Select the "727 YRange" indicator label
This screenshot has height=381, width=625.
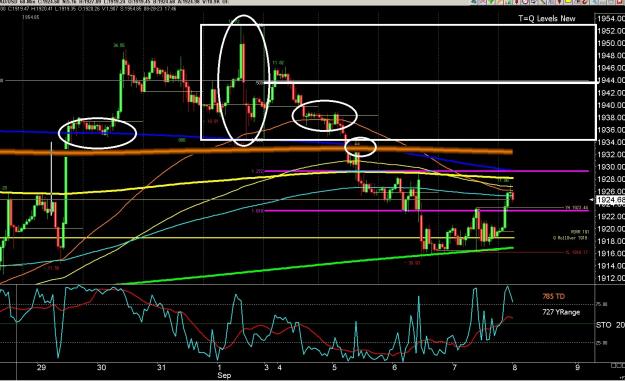pos(561,312)
